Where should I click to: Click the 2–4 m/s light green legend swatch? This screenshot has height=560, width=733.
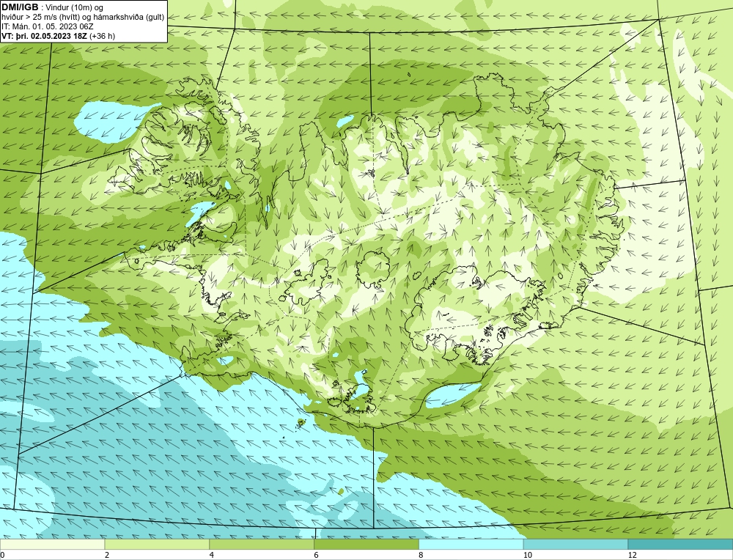[157, 544]
